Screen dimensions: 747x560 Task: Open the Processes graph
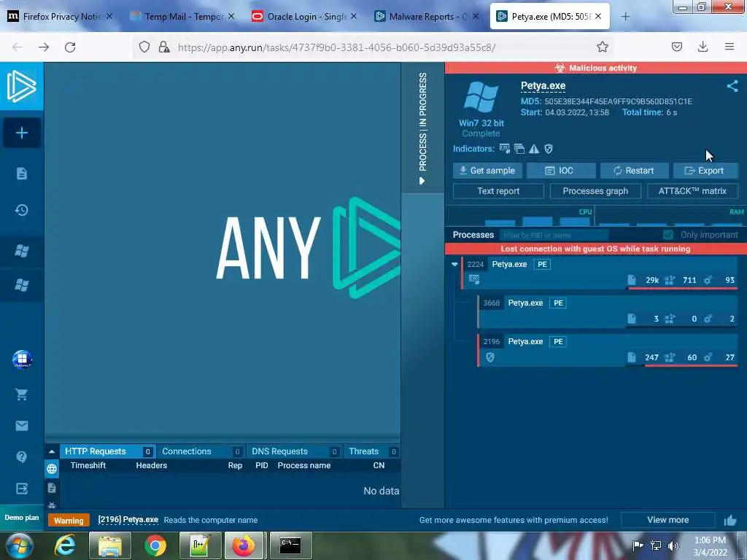point(595,191)
